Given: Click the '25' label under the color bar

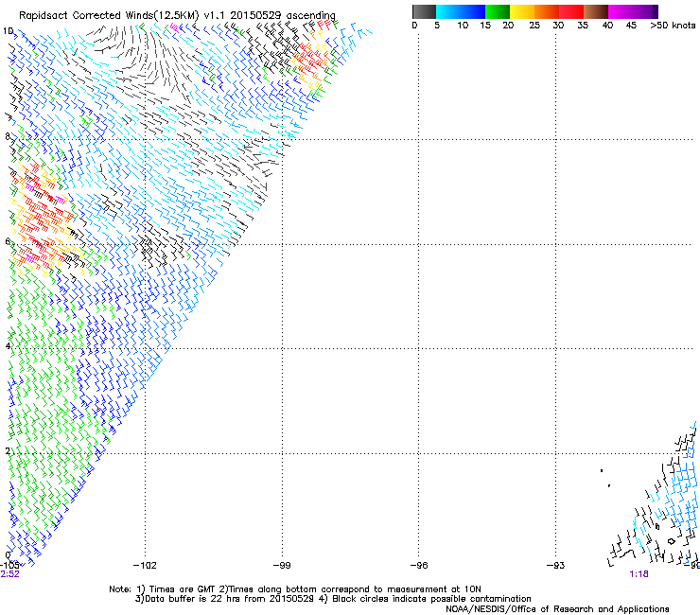Looking at the screenshot, I should [534, 26].
